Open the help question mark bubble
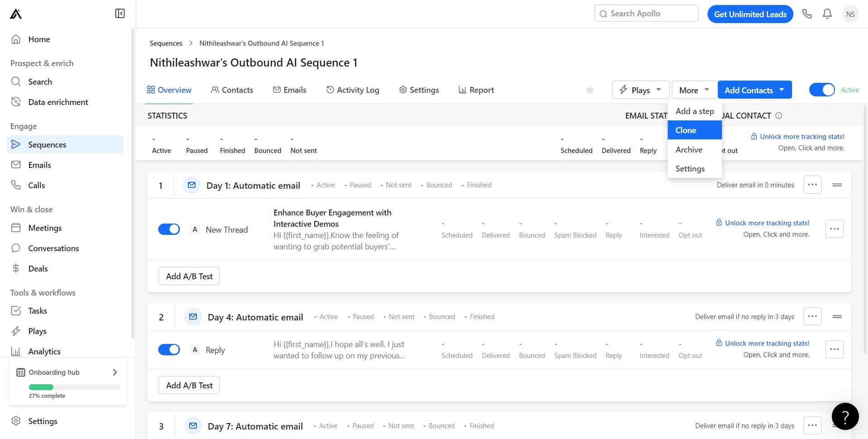Screen dimensions: 868x439 pos(845,416)
